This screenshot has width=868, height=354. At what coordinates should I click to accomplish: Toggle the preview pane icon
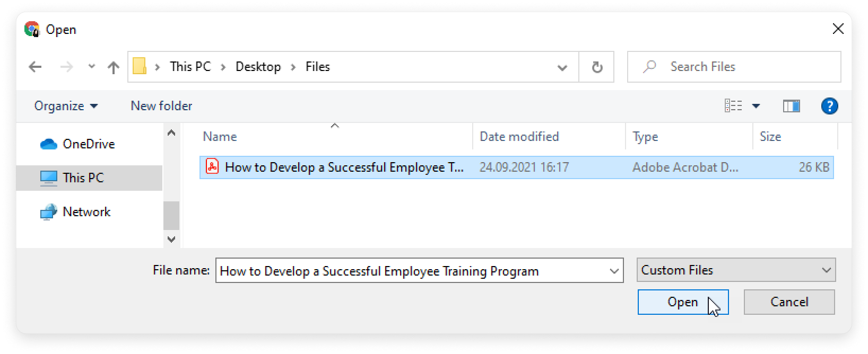click(791, 106)
